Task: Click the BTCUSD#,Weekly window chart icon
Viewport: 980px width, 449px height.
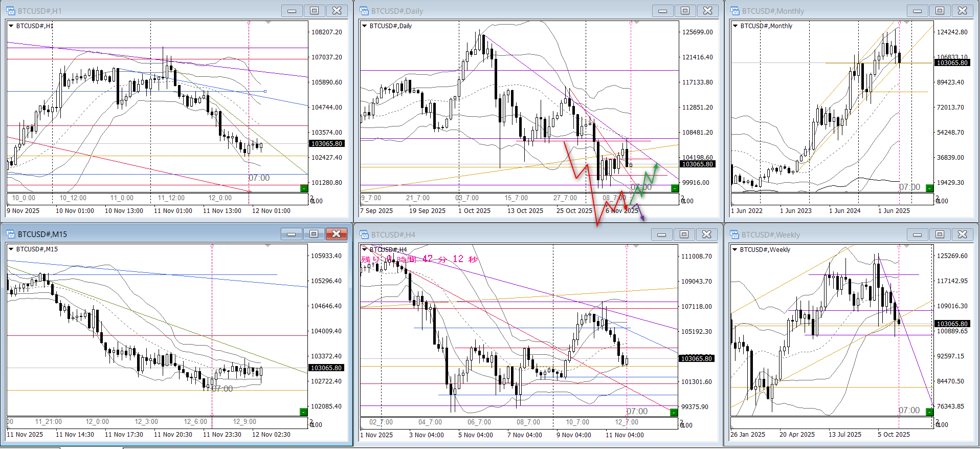Action: point(735,234)
